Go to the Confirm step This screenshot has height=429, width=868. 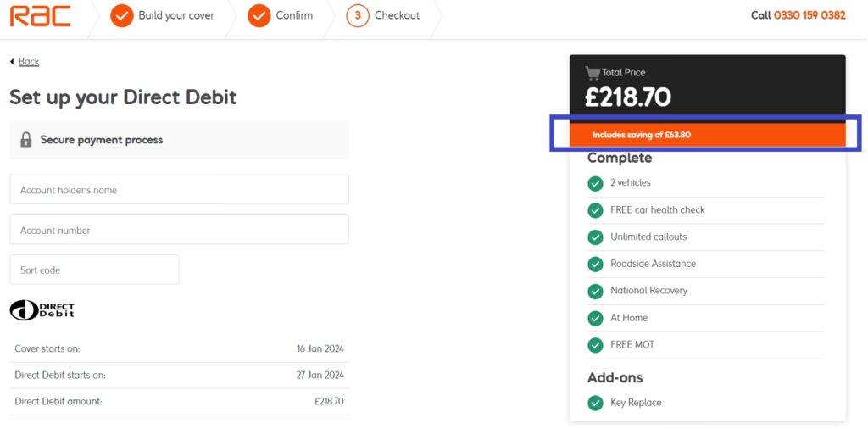click(x=281, y=15)
